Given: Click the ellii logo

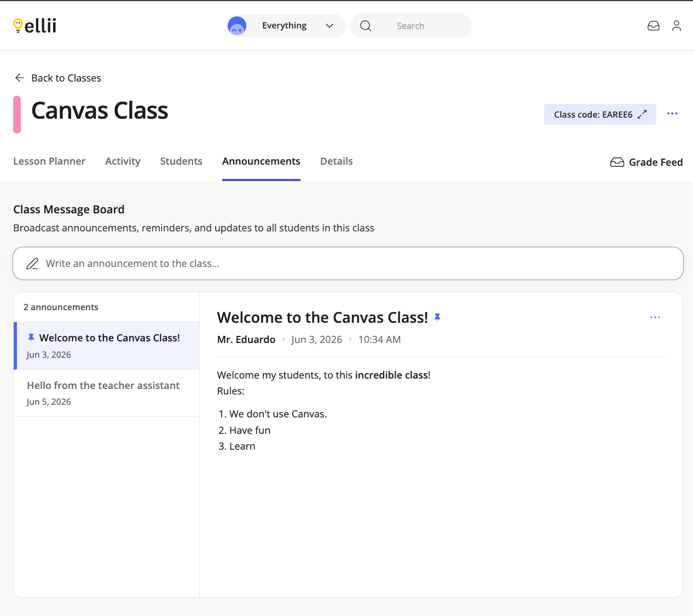Looking at the screenshot, I should point(34,26).
